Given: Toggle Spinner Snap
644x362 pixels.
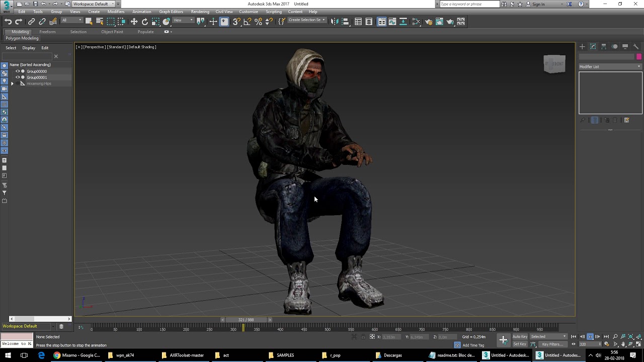Looking at the screenshot, I should click(x=269, y=22).
